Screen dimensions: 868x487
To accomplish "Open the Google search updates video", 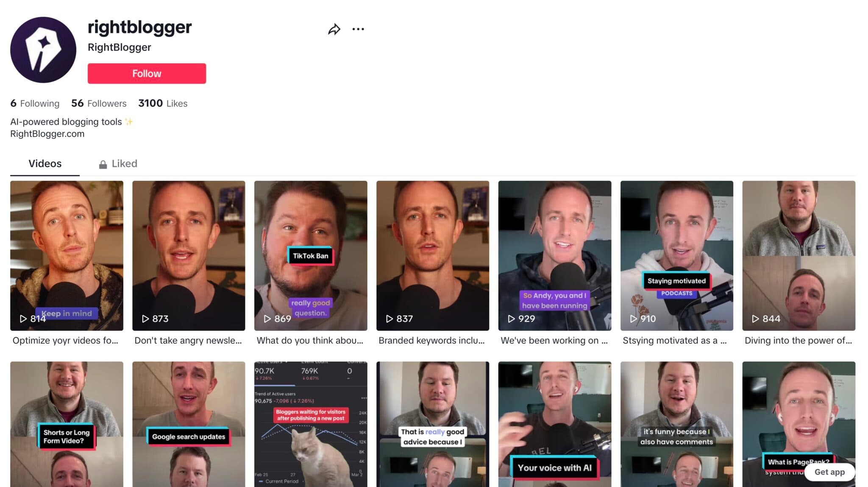I will pos(188,424).
